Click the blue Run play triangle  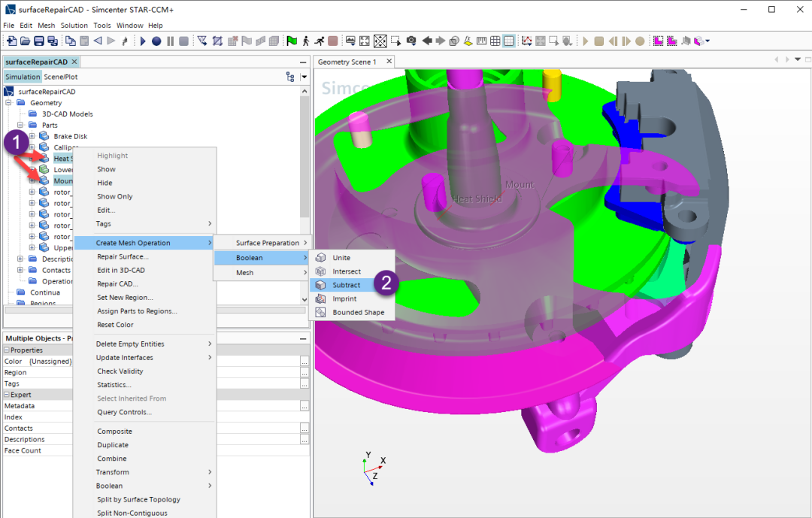pos(143,41)
